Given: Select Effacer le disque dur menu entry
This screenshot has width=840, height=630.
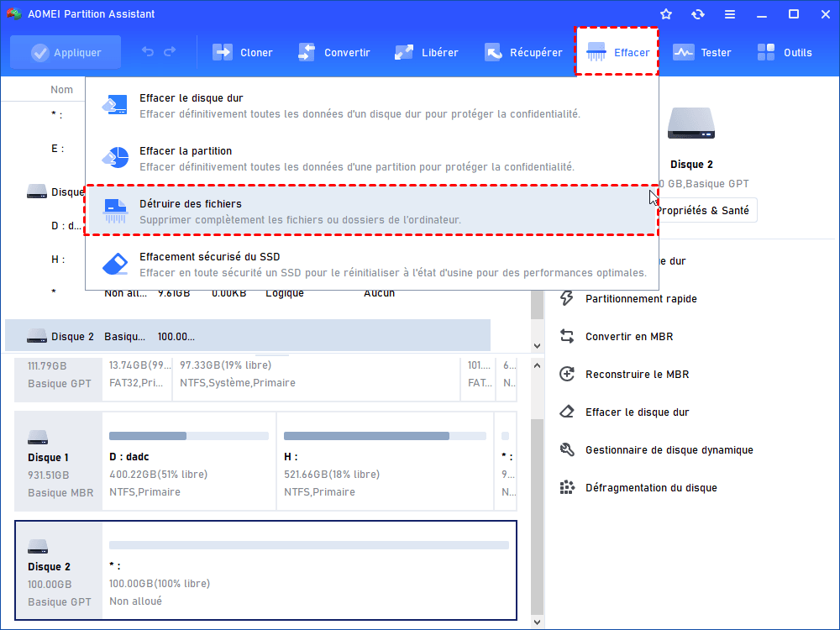Looking at the screenshot, I should pyautogui.click(x=372, y=106).
